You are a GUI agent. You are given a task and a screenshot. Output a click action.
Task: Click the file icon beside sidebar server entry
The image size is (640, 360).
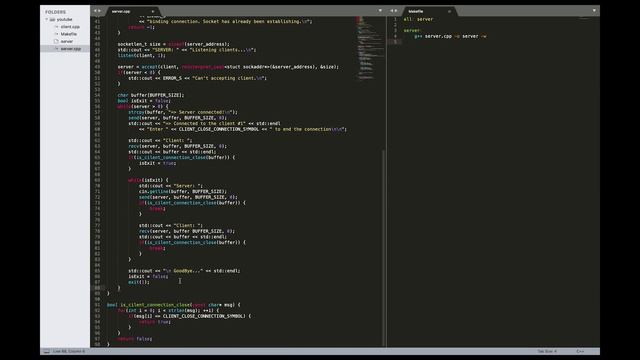tap(56, 41)
